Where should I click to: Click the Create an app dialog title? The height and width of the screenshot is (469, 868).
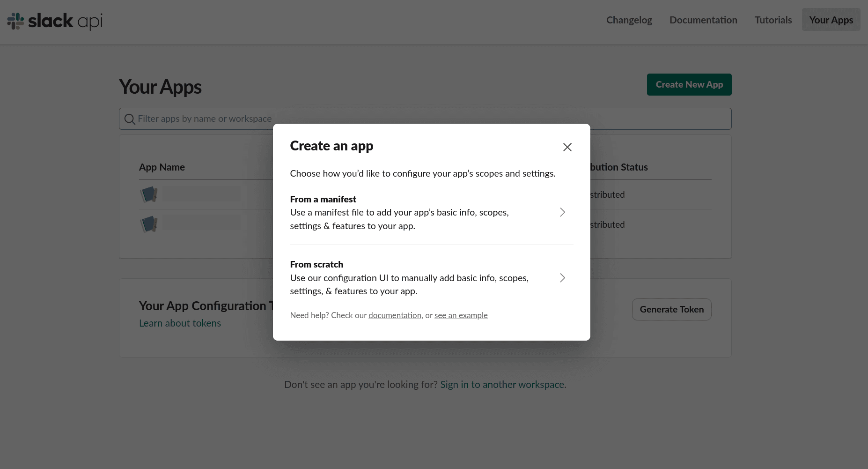point(331,146)
